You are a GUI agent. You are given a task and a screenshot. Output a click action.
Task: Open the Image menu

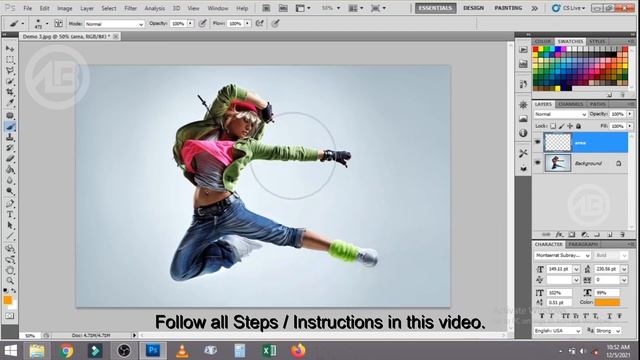[64, 8]
